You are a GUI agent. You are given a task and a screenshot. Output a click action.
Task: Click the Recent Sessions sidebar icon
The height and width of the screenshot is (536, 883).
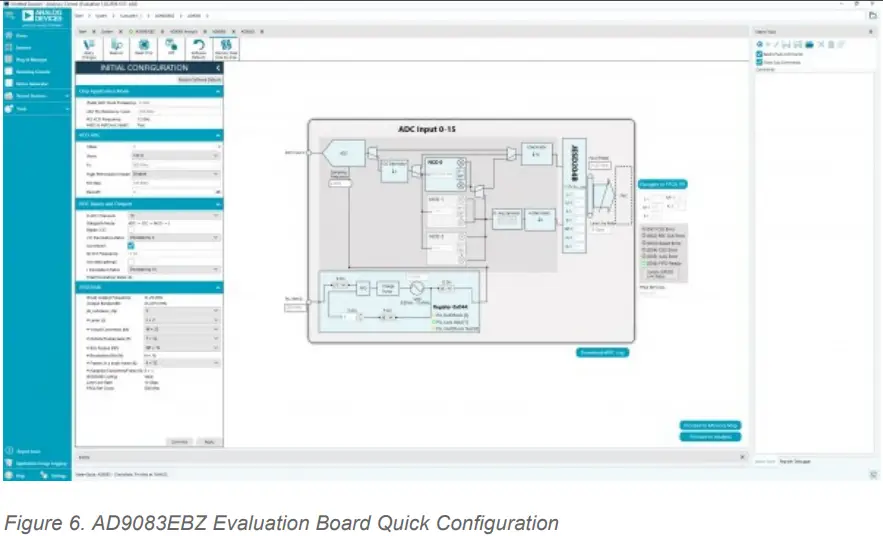pyautogui.click(x=8, y=96)
